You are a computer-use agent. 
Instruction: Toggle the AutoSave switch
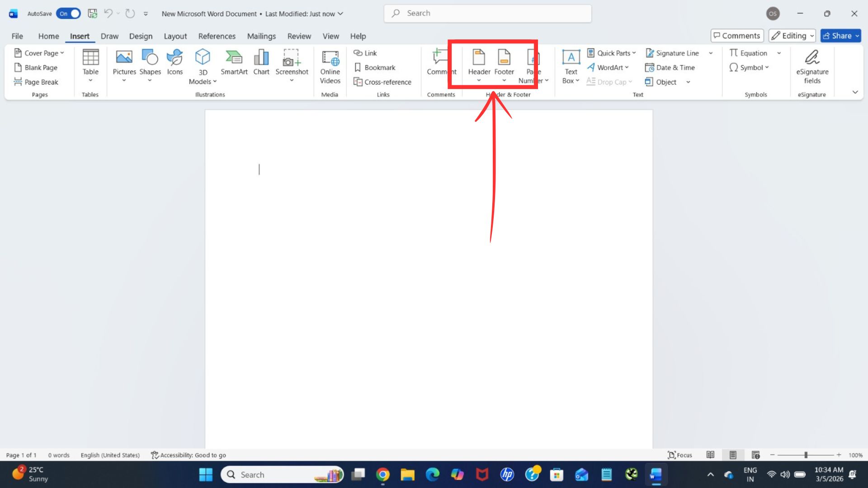69,14
